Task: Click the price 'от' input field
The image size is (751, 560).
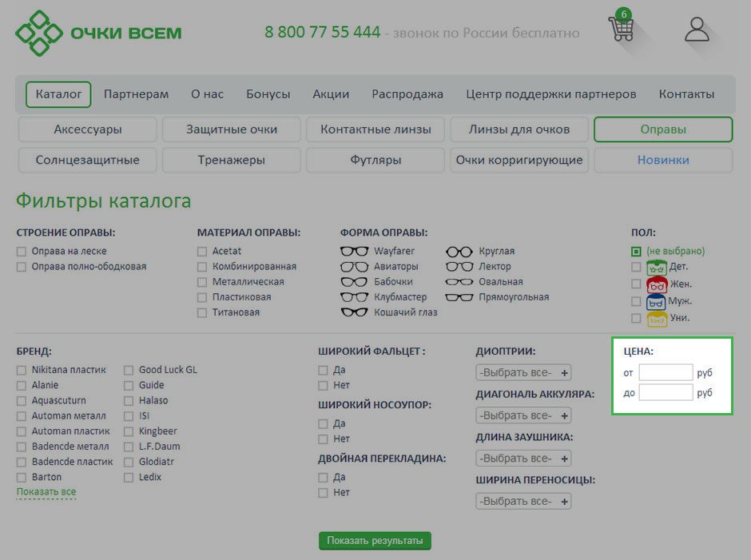Action: click(x=666, y=372)
